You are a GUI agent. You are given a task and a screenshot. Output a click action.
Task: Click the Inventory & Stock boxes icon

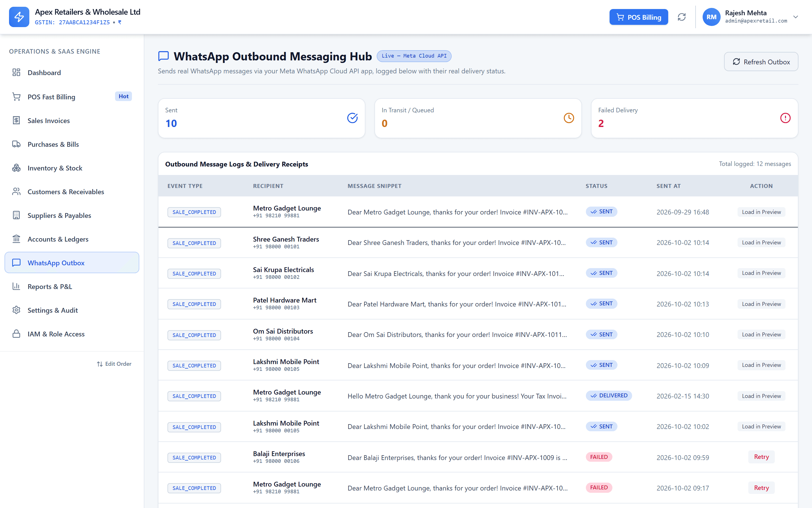click(16, 168)
